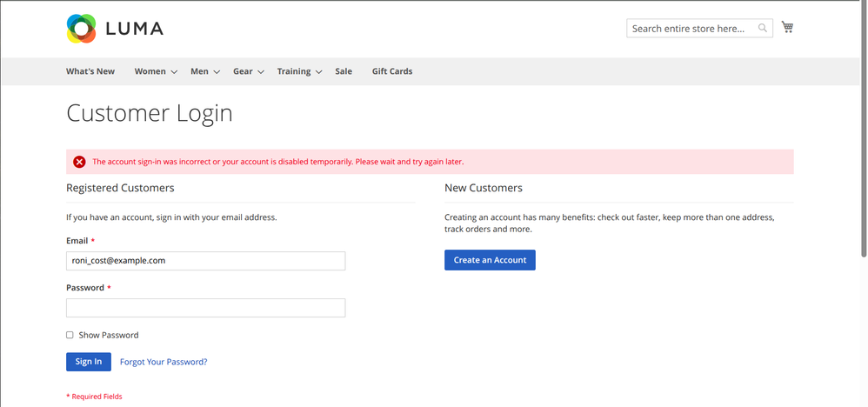The height and width of the screenshot is (407, 868).
Task: Expand the Gear menu chevron
Action: [261, 72]
